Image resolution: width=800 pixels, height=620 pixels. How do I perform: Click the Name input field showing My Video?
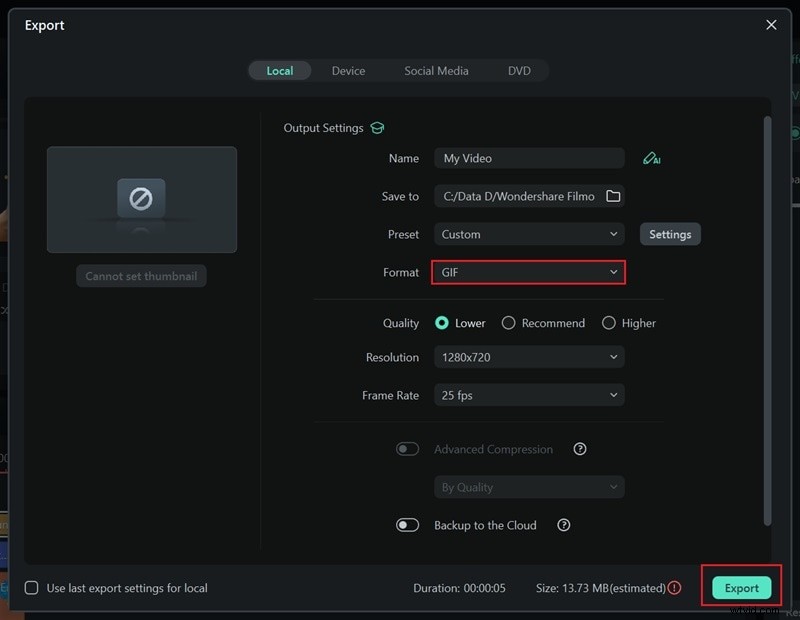tap(528, 158)
